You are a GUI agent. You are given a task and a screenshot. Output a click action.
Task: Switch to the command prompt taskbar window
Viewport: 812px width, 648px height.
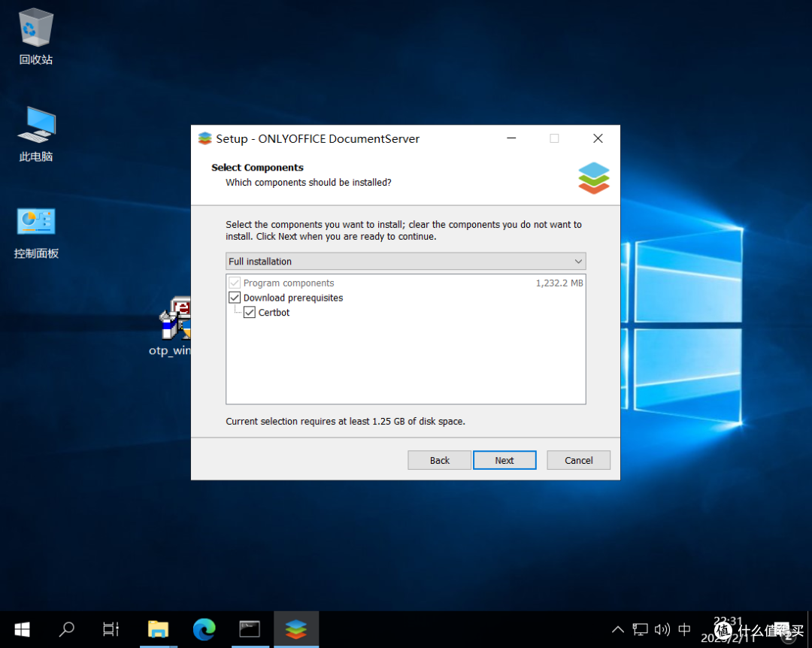[250, 629]
